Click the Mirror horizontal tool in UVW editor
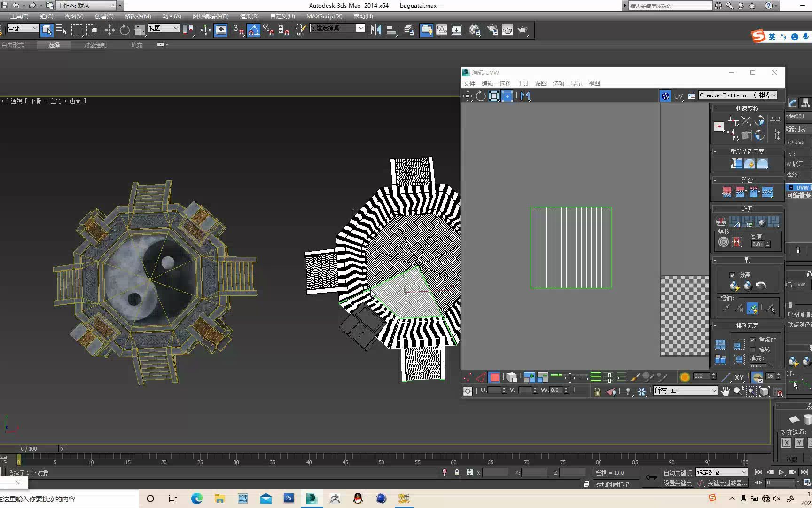This screenshot has height=508, width=812. tap(525, 96)
